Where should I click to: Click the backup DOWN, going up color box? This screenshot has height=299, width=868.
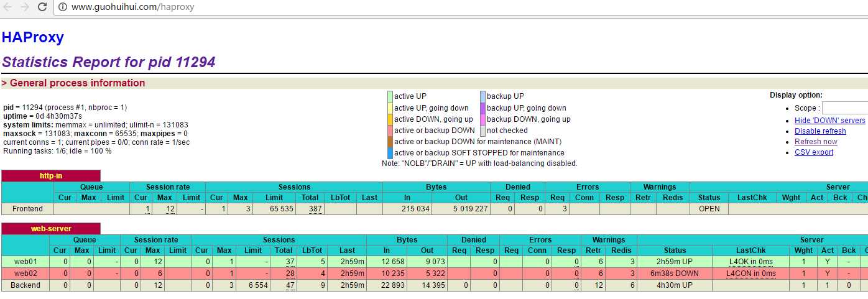[482, 119]
